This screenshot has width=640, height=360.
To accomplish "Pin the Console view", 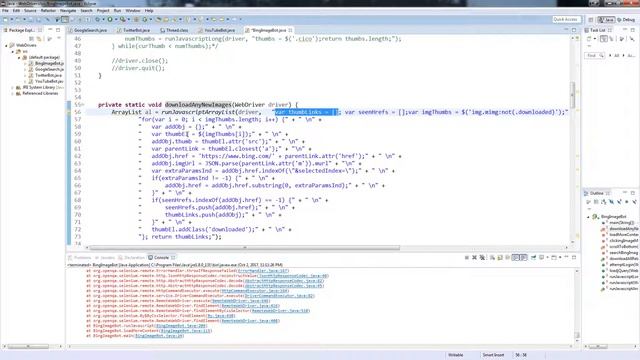I will tap(533, 258).
